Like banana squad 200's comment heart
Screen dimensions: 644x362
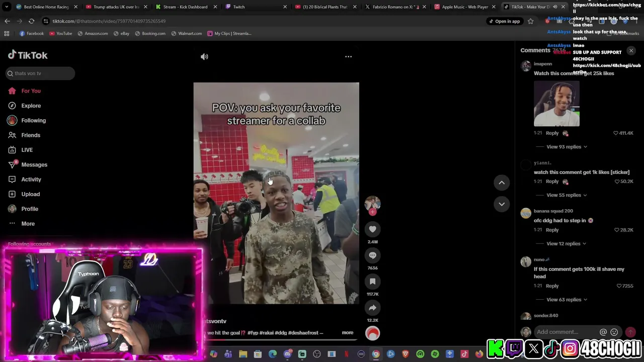[x=617, y=230]
